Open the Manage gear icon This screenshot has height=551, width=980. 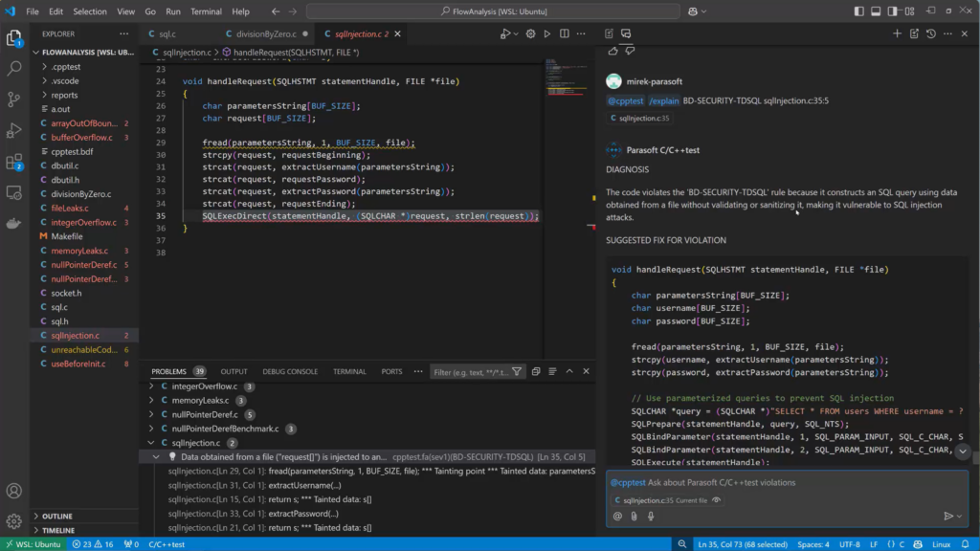(x=13, y=520)
